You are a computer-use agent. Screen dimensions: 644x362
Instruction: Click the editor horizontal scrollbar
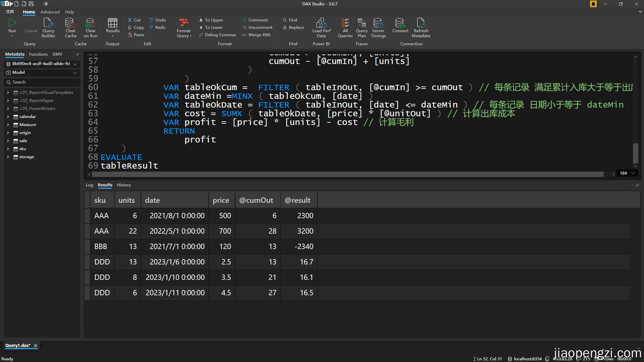click(347, 174)
